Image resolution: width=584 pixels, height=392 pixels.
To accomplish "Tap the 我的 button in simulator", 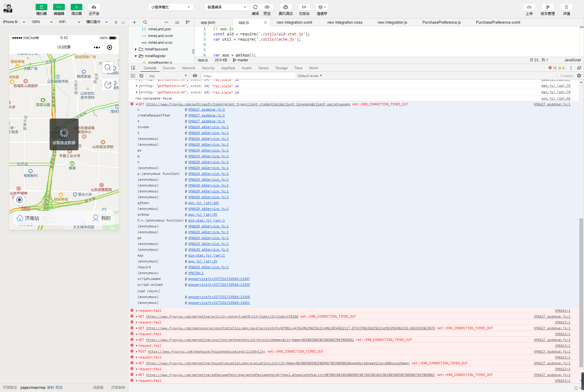I will pos(102,218).
